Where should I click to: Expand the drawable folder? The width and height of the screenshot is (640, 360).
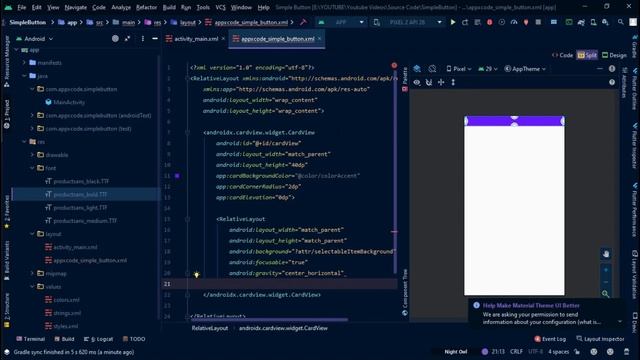(32, 155)
